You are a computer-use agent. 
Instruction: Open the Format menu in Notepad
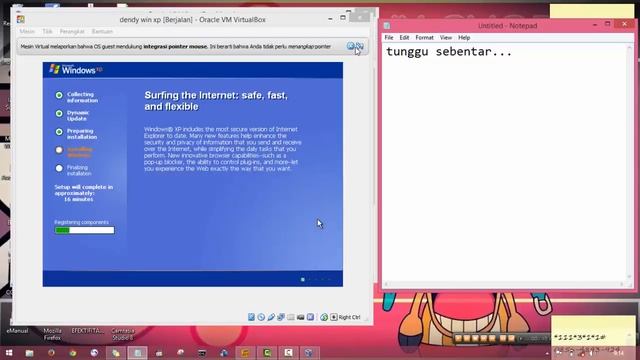pos(424,38)
